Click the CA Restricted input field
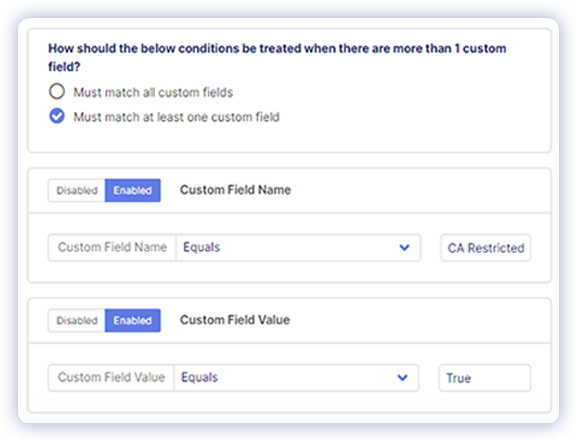577x442 pixels. pos(486,248)
